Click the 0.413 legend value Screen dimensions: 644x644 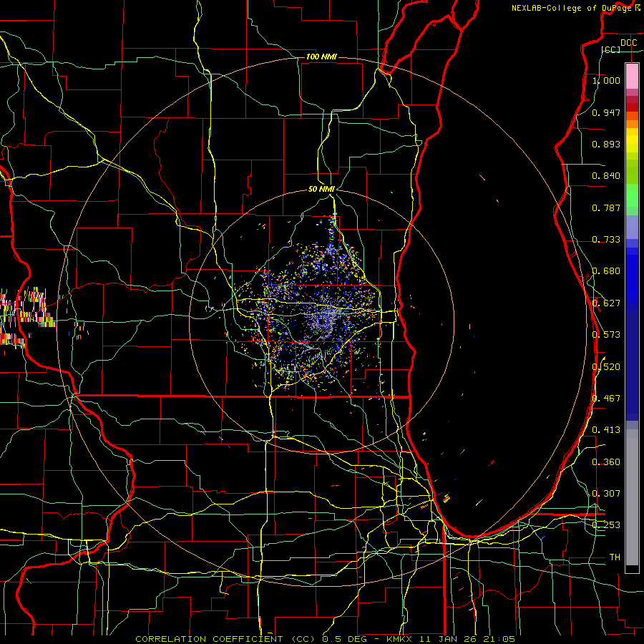(606, 430)
